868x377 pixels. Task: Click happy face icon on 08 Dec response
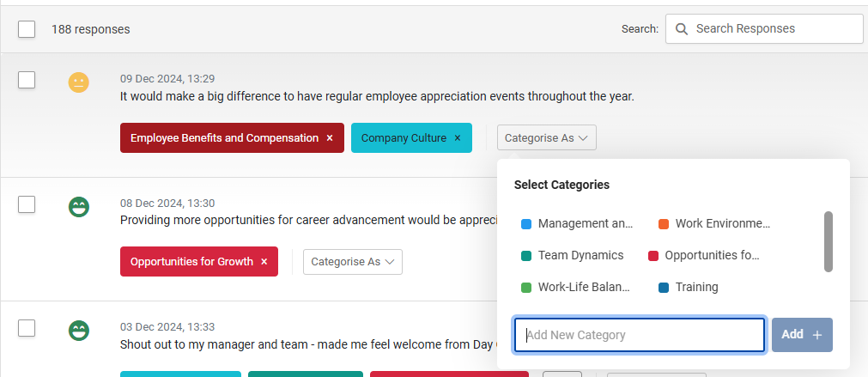(79, 206)
